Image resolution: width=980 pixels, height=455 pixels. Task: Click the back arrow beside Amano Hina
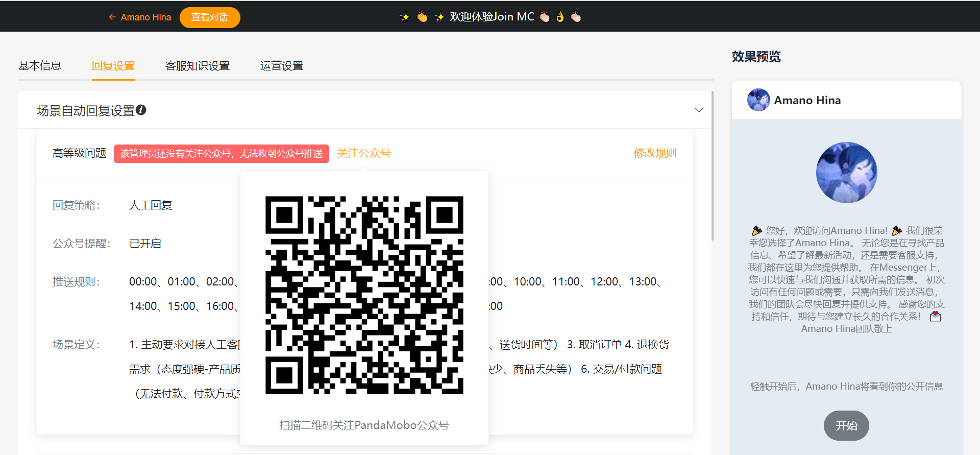[x=112, y=17]
